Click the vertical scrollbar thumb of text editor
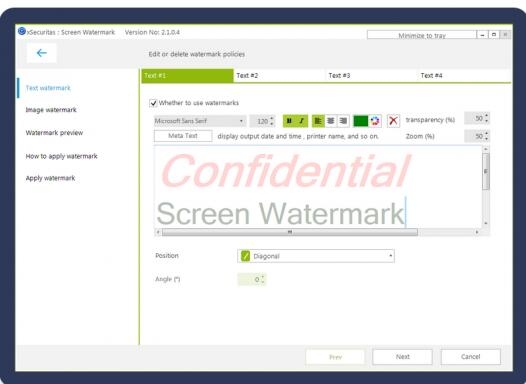Screen dimensions: 526x384 (486, 171)
